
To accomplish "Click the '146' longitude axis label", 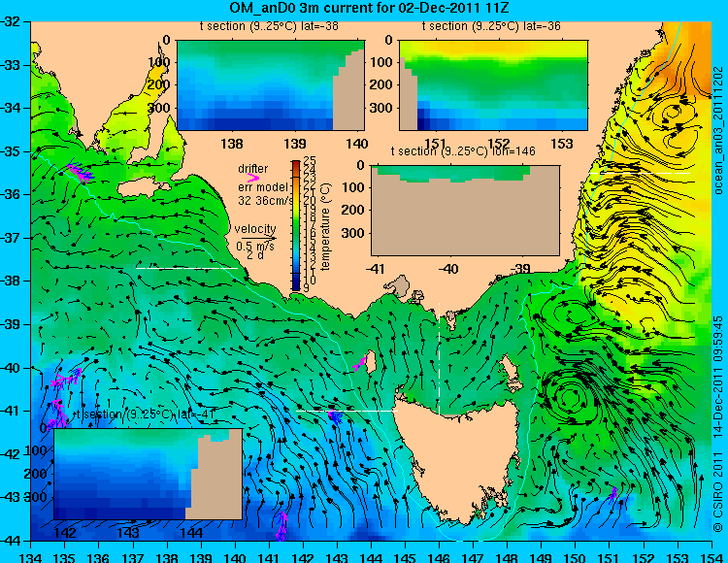I will click(x=439, y=557).
